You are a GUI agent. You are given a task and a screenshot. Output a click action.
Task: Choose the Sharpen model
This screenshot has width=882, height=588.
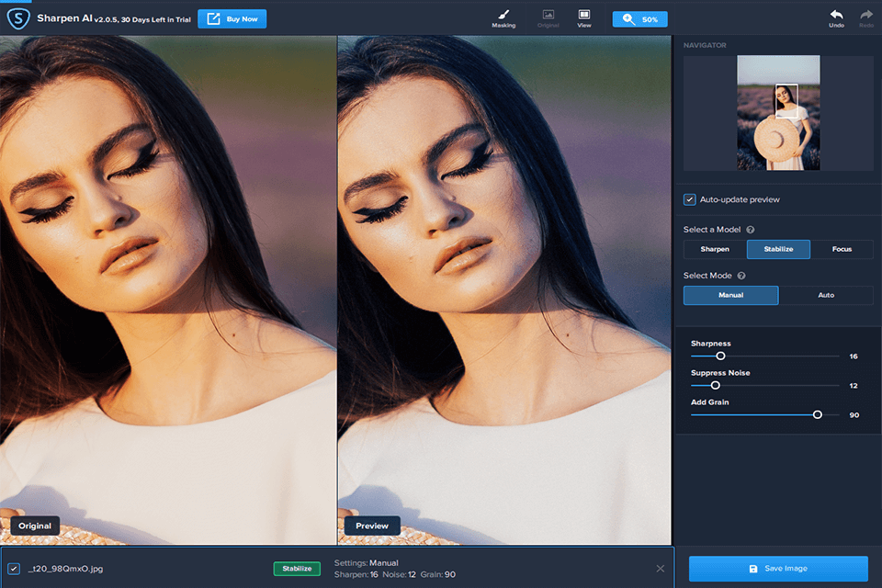click(x=715, y=249)
